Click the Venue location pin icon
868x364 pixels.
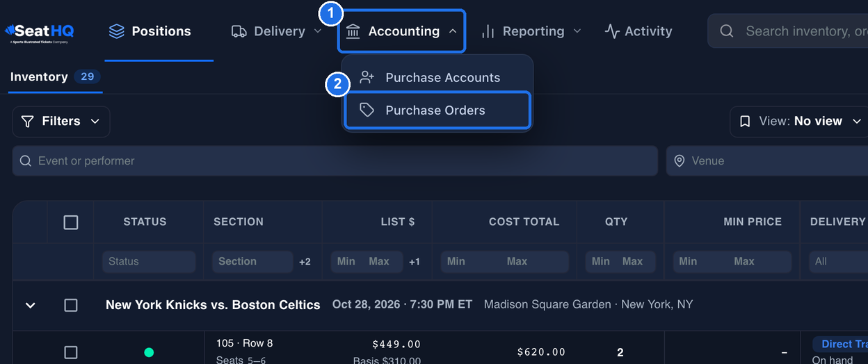pos(680,161)
